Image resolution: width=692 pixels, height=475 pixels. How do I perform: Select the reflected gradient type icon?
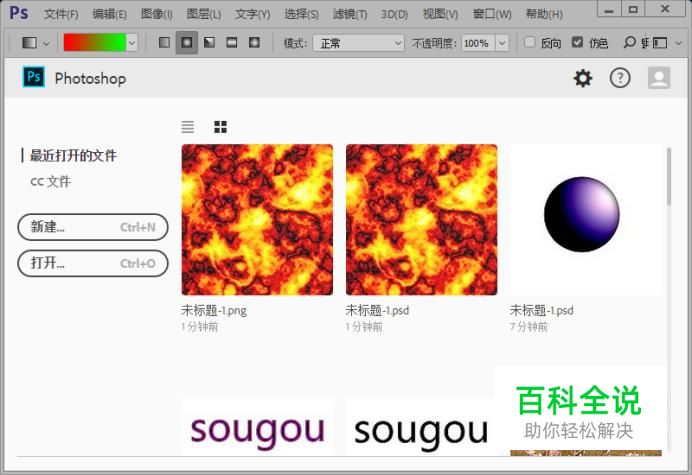point(232,42)
